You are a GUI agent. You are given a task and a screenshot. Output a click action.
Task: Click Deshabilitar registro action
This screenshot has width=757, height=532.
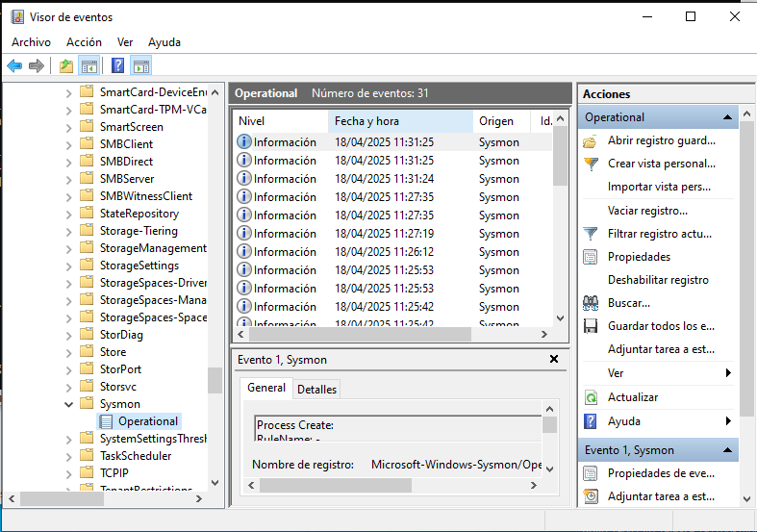658,280
